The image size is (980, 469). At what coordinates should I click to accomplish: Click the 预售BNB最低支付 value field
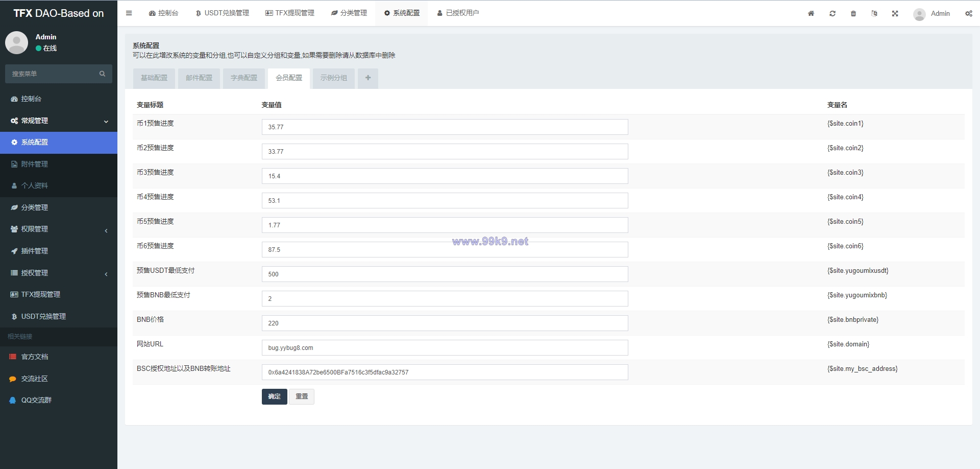coord(445,299)
